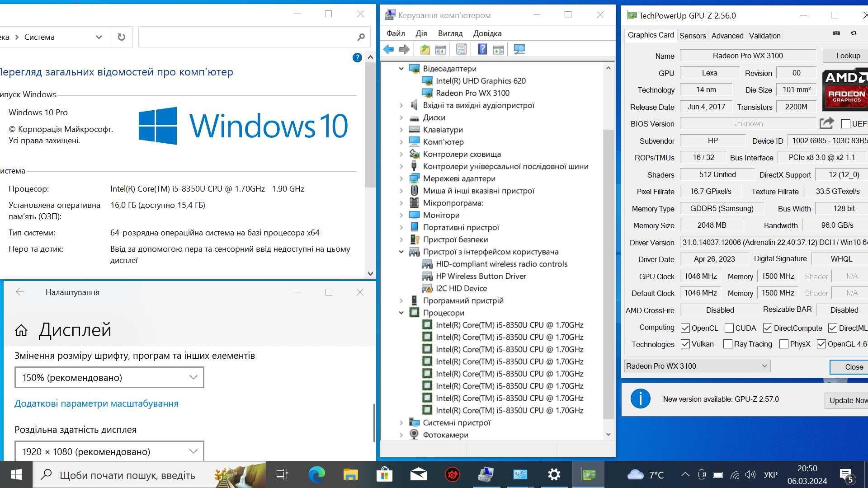Click the refresh button next to the System address bar
This screenshot has height=488, width=868.
pos(121,37)
